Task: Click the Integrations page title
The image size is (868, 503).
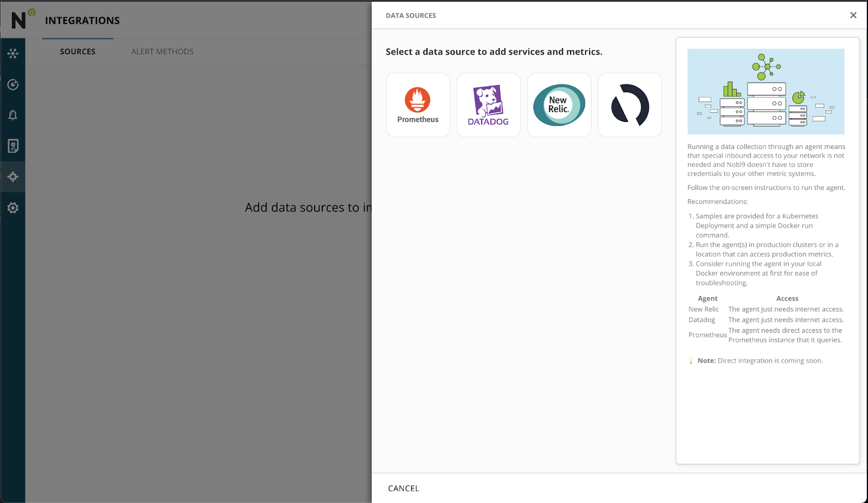Action: click(82, 21)
